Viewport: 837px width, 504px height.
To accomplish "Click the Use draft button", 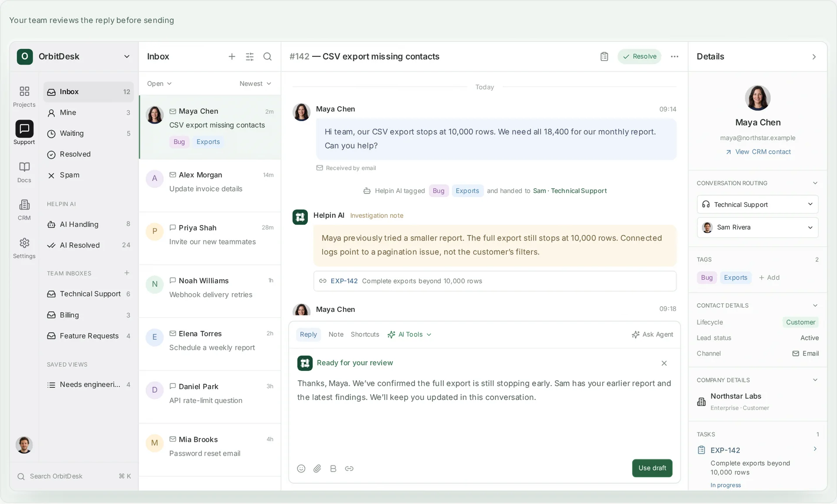I will (652, 468).
